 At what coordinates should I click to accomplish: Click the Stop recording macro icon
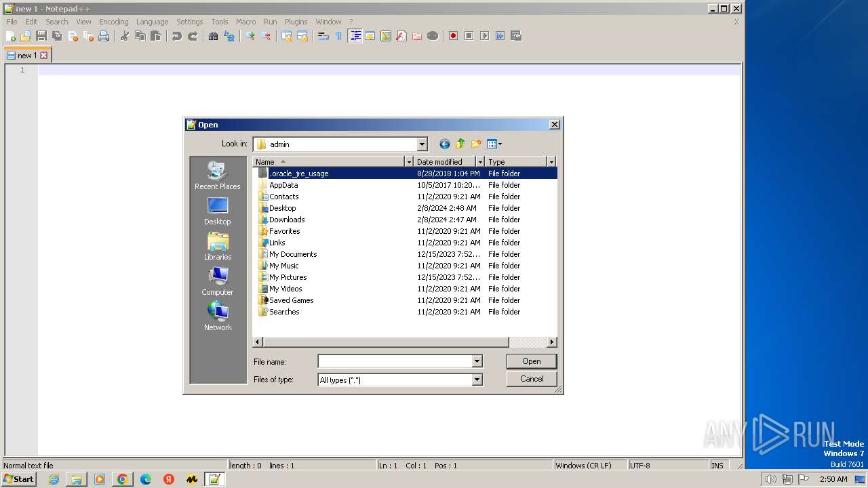tap(469, 36)
